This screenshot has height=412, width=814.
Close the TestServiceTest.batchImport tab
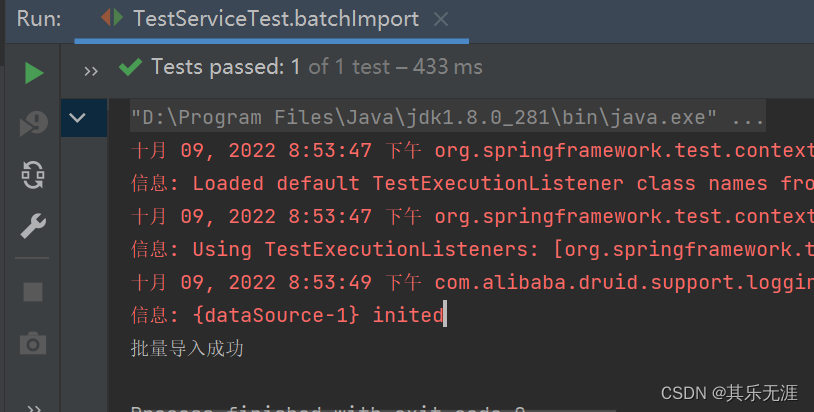pyautogui.click(x=443, y=19)
